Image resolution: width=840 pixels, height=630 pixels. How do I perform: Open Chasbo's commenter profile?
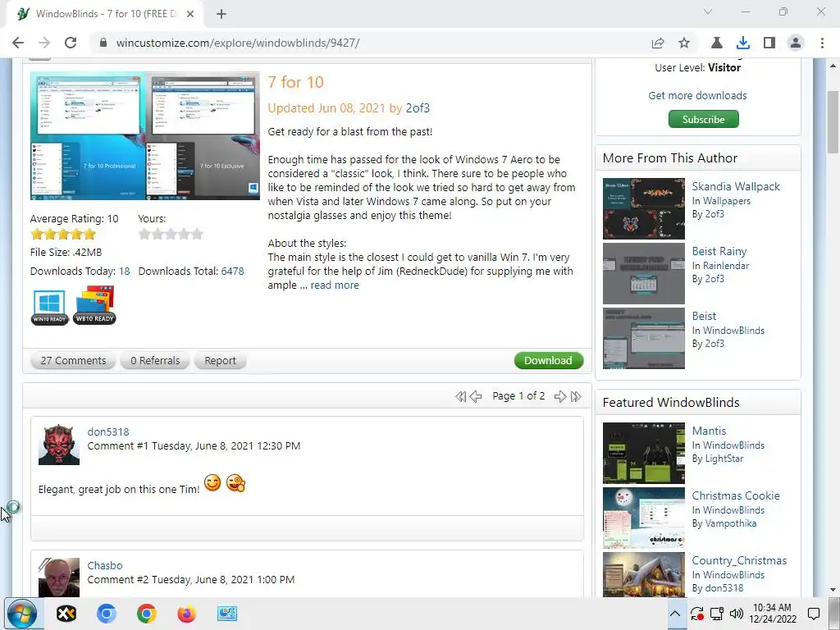pyautogui.click(x=104, y=565)
